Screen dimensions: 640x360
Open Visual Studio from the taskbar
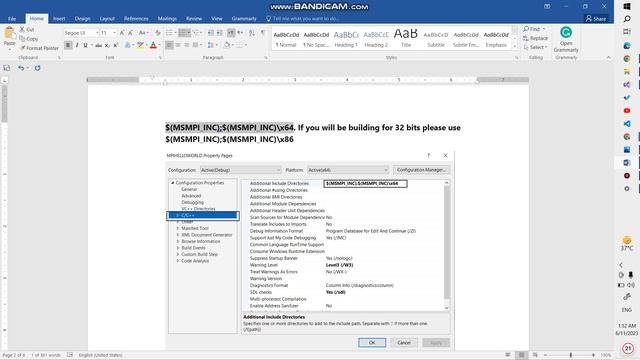pyautogui.click(x=627, y=84)
